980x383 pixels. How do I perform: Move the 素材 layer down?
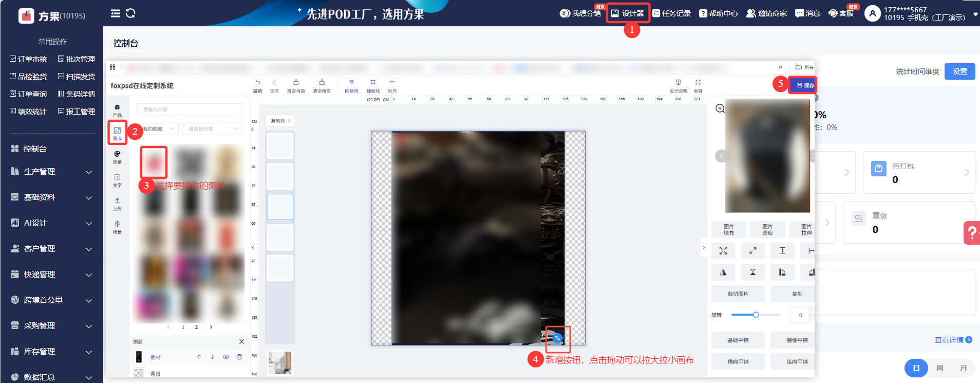212,357
